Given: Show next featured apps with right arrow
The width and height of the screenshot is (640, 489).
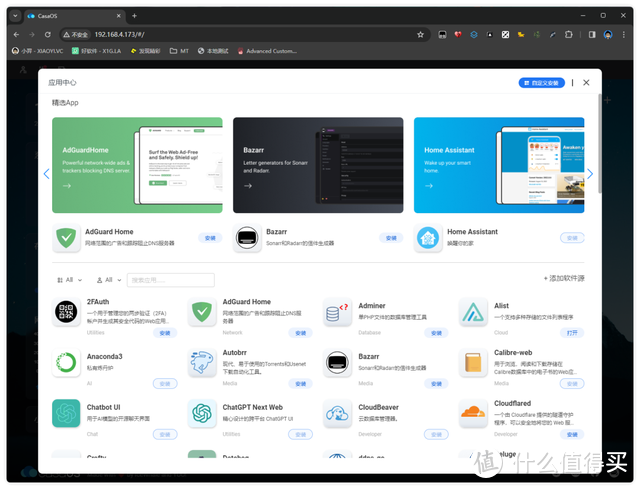Looking at the screenshot, I should coord(590,174).
